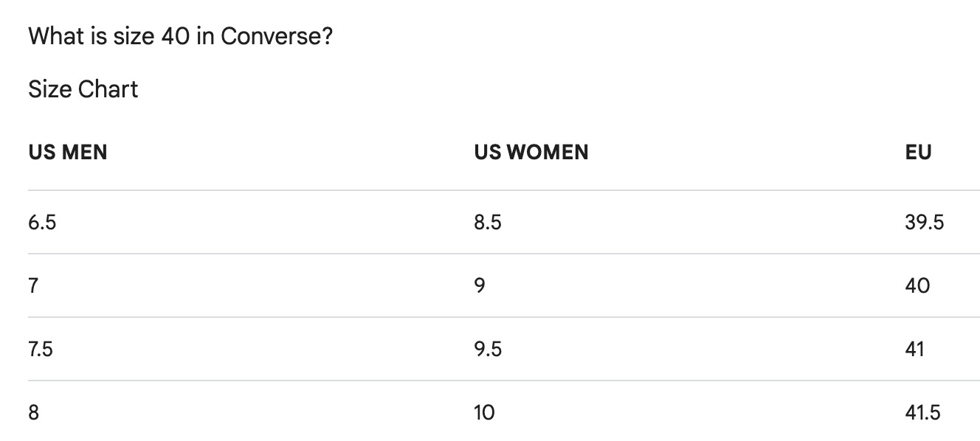Click the US women size 10 cell
The image size is (980, 441).
click(x=484, y=412)
